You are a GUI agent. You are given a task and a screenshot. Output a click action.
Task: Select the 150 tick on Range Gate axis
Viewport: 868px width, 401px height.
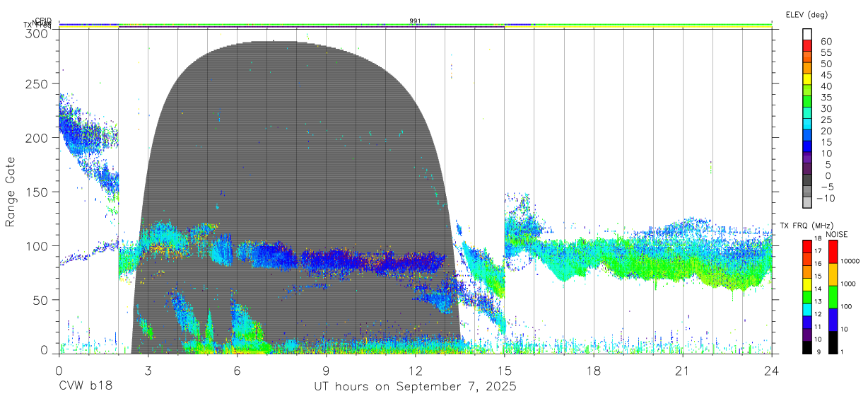[x=37, y=192]
